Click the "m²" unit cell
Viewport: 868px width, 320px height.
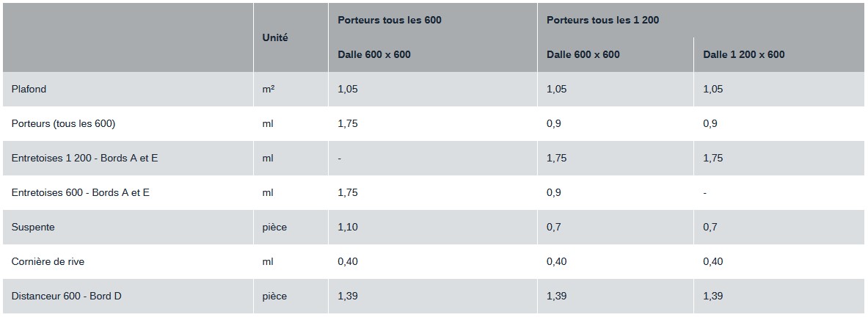pos(269,89)
